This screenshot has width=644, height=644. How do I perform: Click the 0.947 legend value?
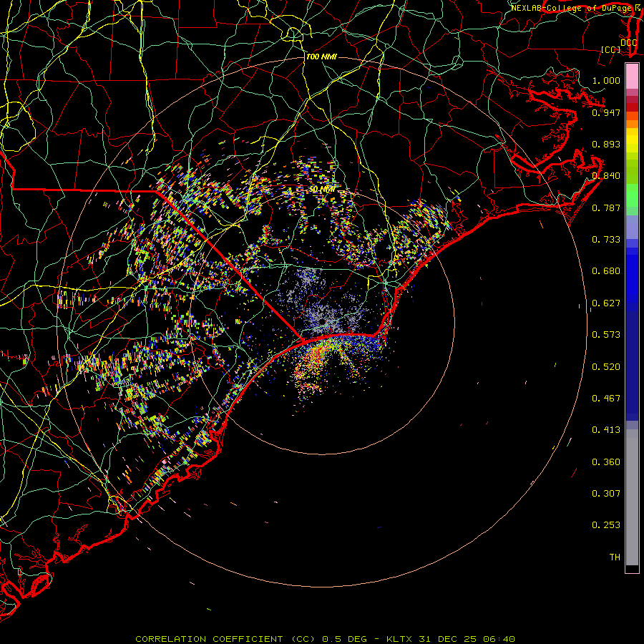pyautogui.click(x=606, y=112)
